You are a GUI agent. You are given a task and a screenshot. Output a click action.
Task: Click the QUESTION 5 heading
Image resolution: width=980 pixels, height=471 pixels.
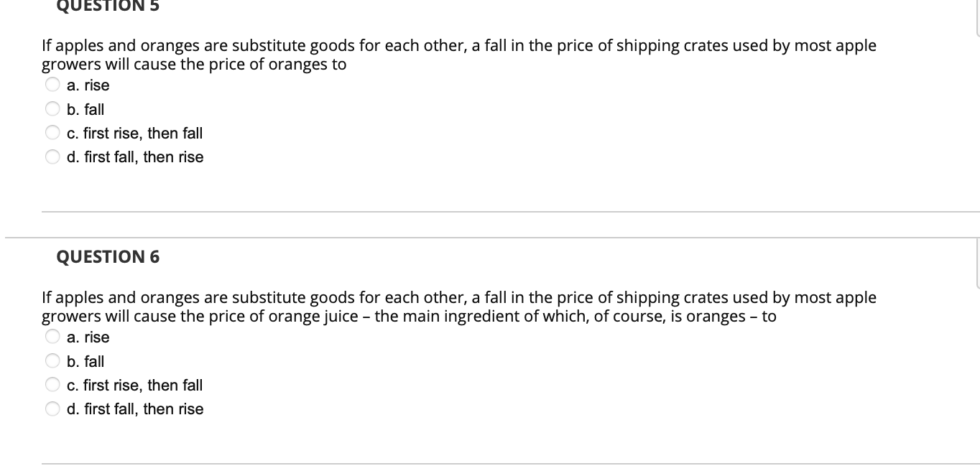pyautogui.click(x=107, y=6)
